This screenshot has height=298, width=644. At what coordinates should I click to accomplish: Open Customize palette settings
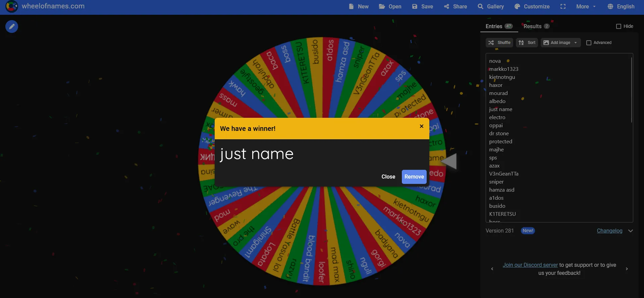click(532, 6)
